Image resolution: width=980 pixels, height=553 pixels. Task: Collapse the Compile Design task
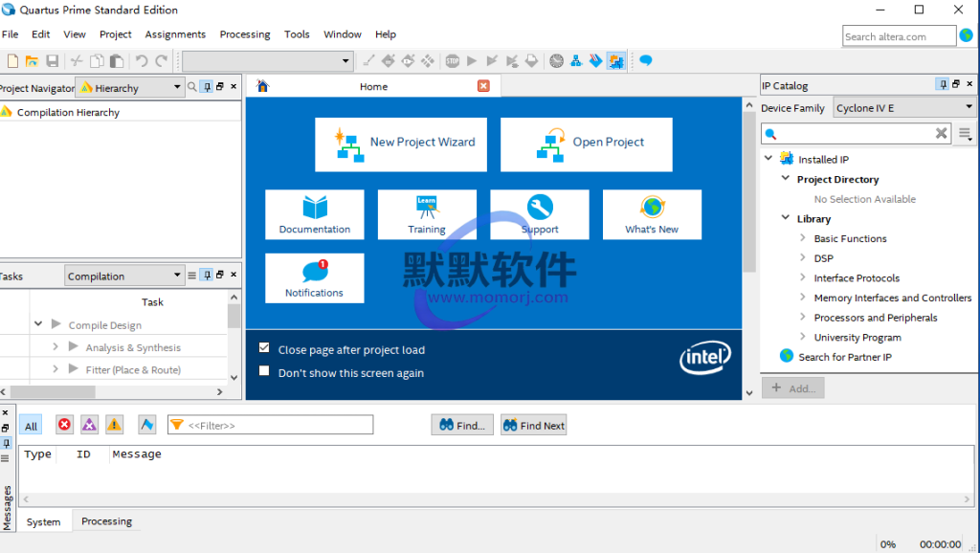[38, 323]
